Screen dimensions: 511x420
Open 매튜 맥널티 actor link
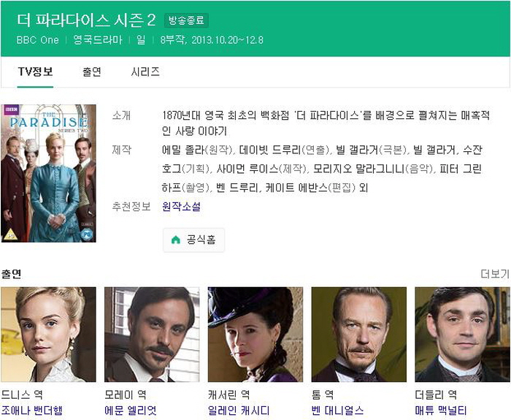[x=441, y=411]
